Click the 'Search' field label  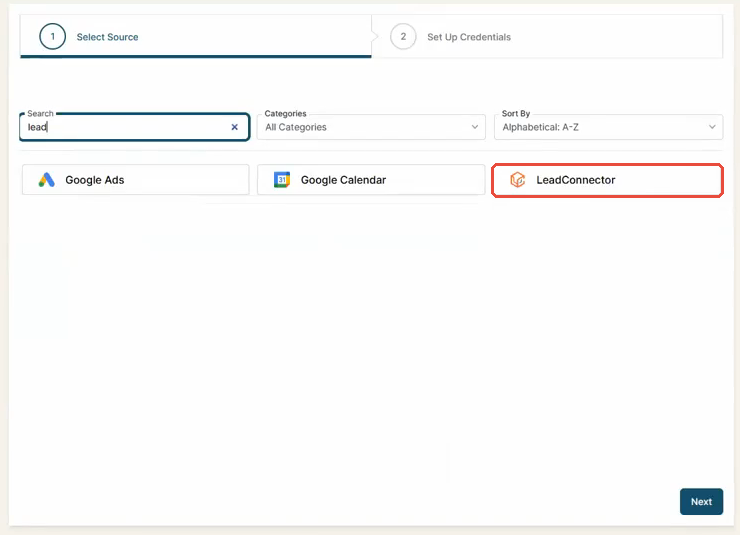[x=40, y=114]
